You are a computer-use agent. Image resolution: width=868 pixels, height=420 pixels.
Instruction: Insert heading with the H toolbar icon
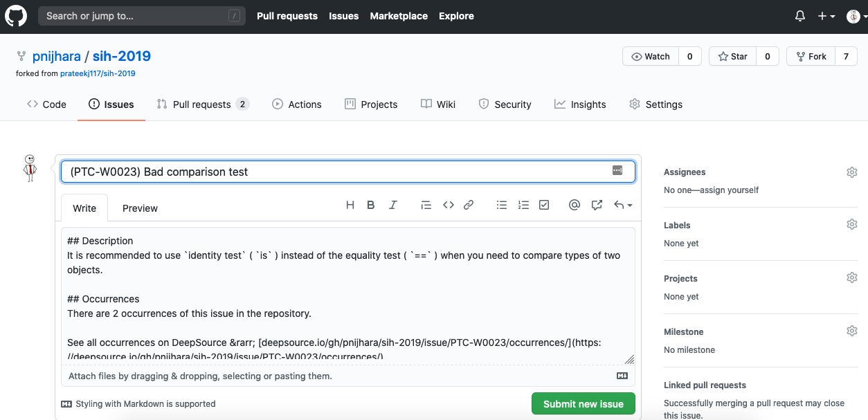[350, 205]
